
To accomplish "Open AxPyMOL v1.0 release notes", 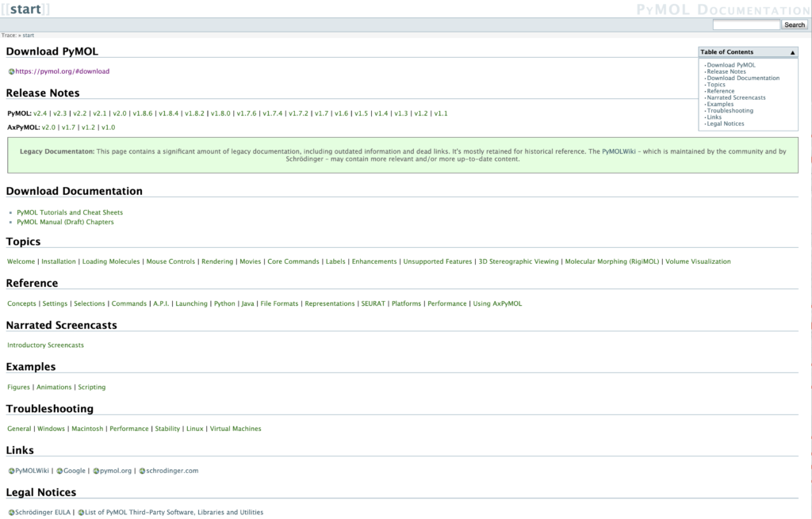I will point(108,128).
